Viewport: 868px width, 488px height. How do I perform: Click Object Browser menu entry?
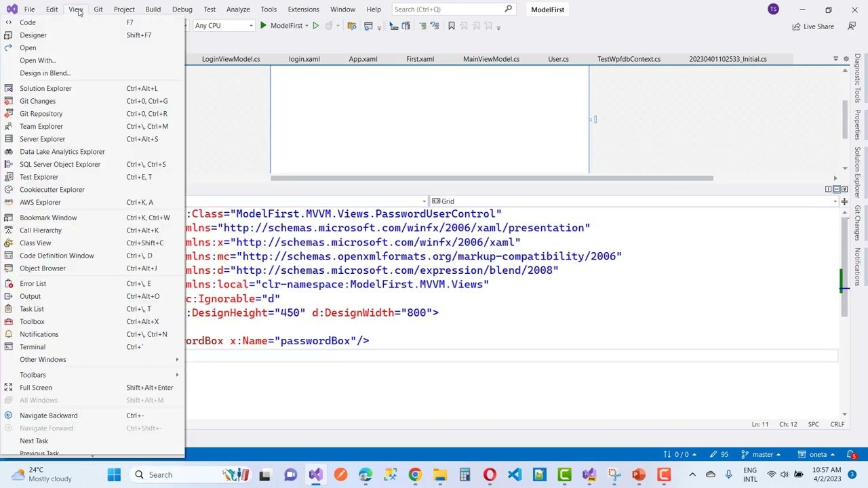pyautogui.click(x=92, y=268)
